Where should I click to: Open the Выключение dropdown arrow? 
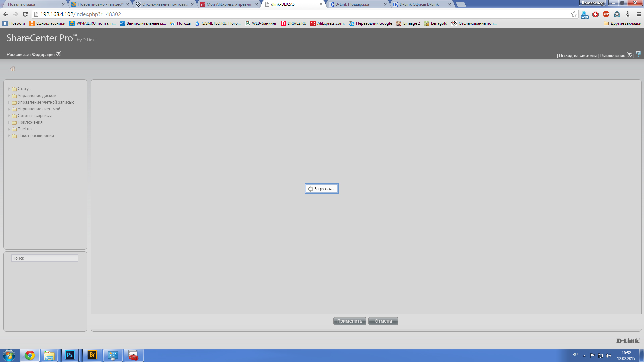pos(629,55)
